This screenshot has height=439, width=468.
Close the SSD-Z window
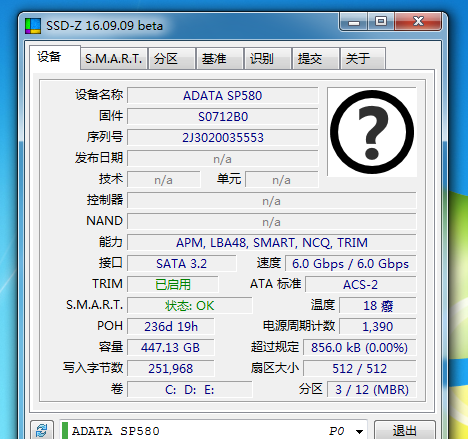[418, 22]
